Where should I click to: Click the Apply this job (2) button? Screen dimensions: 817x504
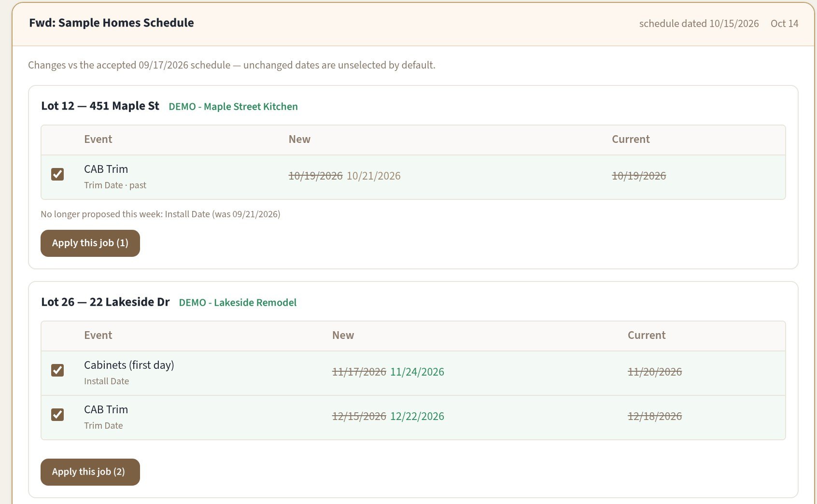[90, 472]
